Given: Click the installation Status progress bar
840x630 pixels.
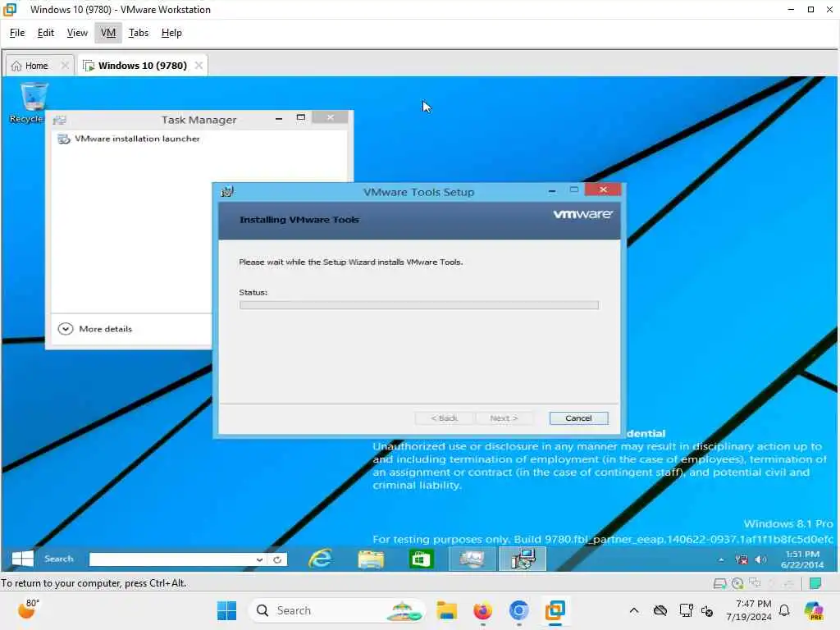Looking at the screenshot, I should click(419, 305).
